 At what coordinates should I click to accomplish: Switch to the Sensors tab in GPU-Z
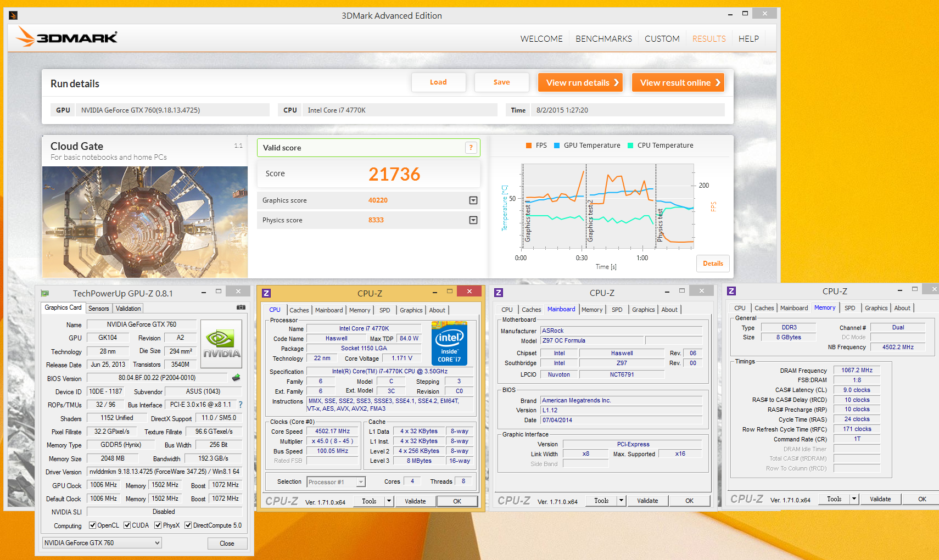pyautogui.click(x=99, y=309)
